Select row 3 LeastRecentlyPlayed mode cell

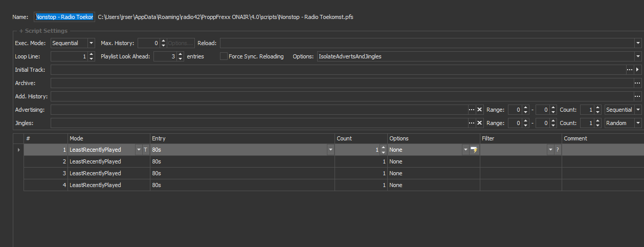[109, 173]
